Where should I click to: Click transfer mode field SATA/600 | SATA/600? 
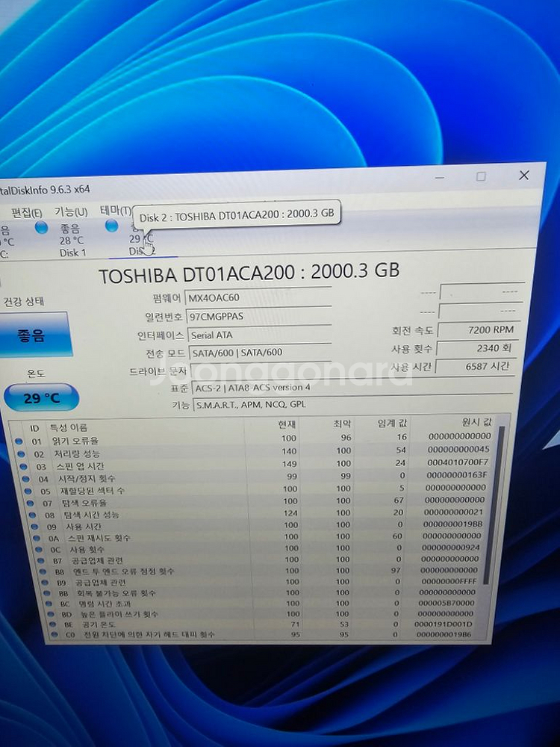(x=260, y=353)
